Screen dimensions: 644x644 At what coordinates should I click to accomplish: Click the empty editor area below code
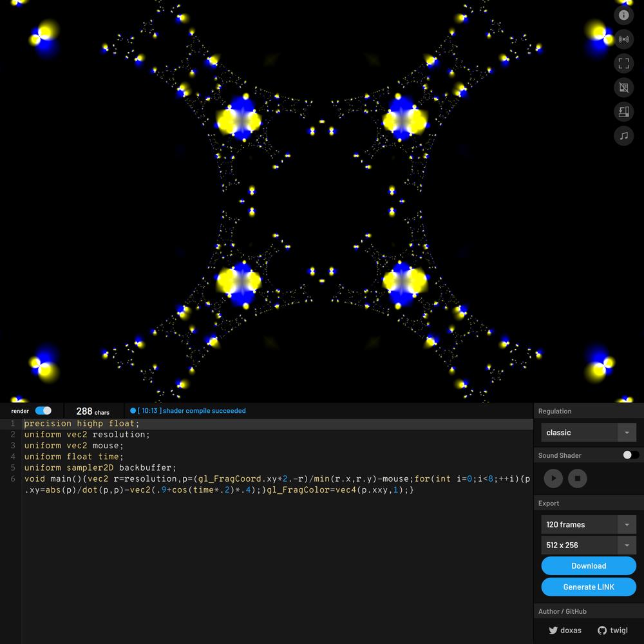coord(277,569)
